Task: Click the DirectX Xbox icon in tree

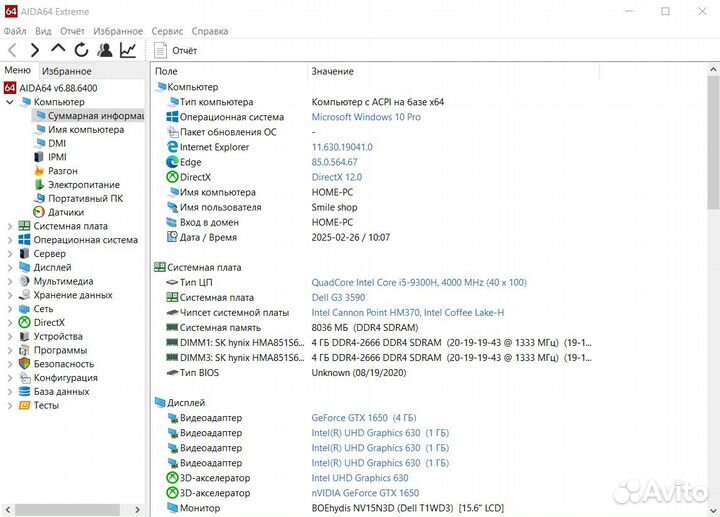Action: tap(24, 322)
